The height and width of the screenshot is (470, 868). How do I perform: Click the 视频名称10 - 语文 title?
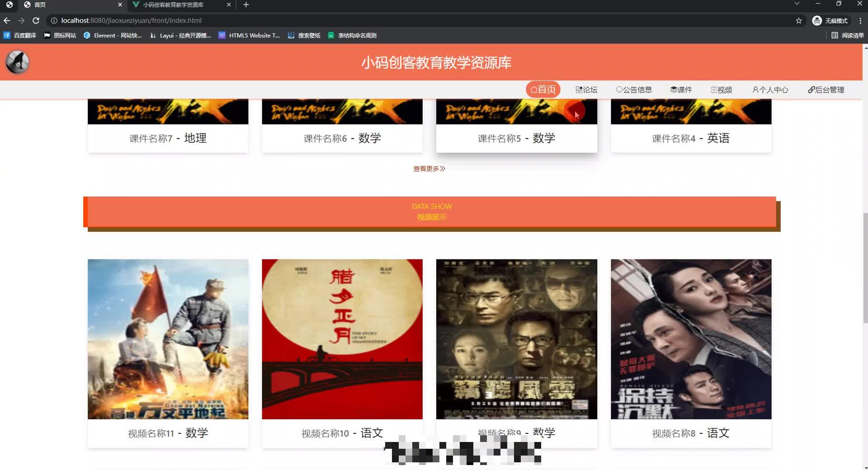point(342,433)
